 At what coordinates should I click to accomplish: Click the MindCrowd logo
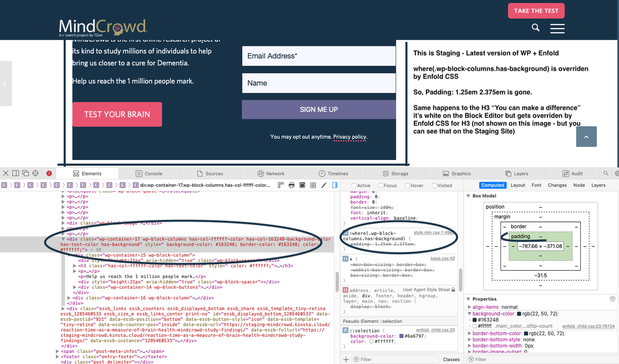103,28
